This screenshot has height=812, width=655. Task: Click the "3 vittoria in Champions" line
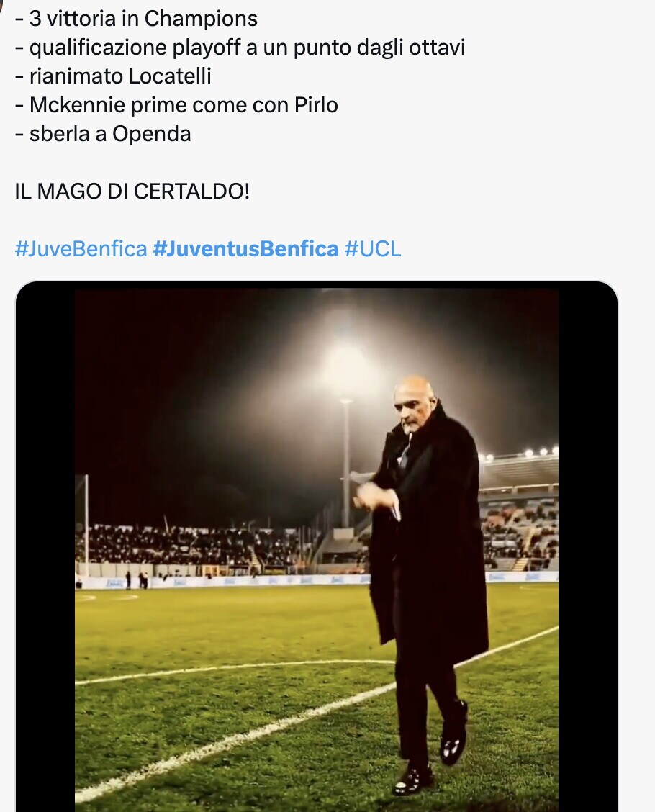[x=136, y=19]
